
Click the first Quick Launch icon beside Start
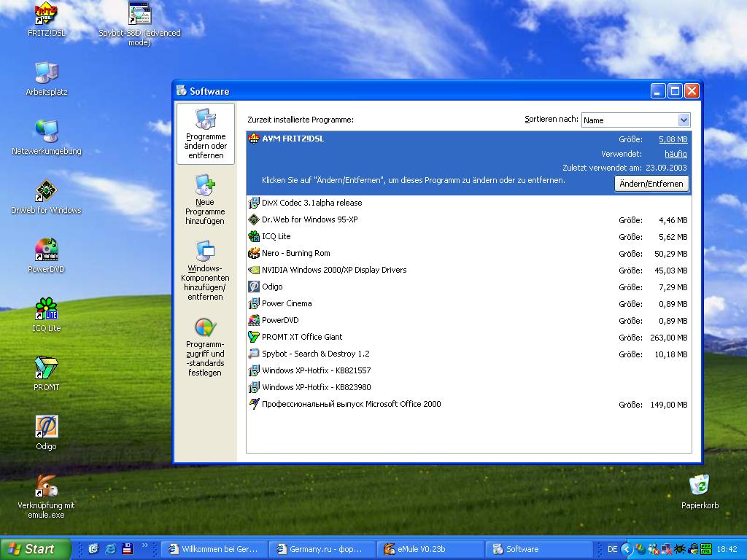(93, 549)
